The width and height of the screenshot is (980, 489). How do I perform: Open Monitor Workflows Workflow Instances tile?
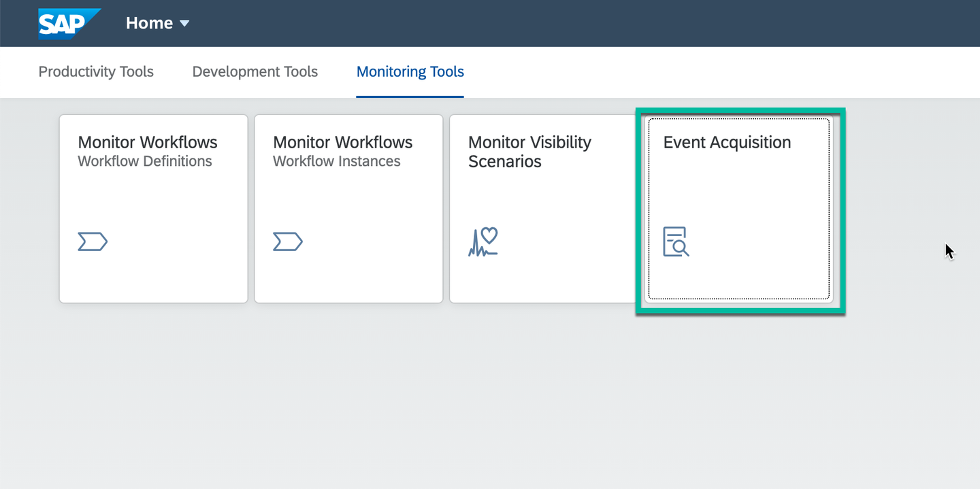tap(348, 209)
